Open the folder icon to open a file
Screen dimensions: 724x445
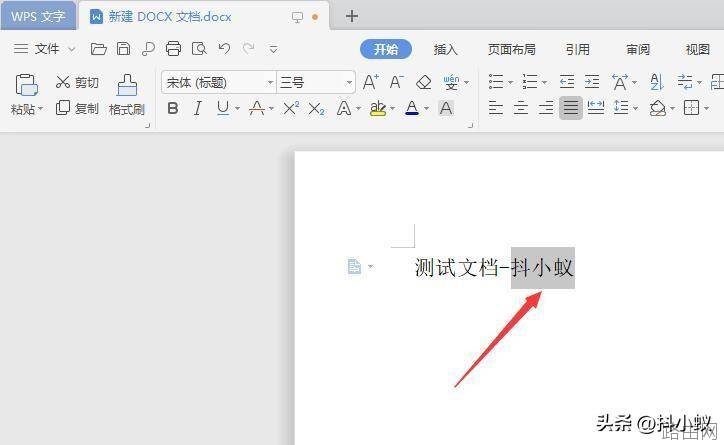click(98, 48)
